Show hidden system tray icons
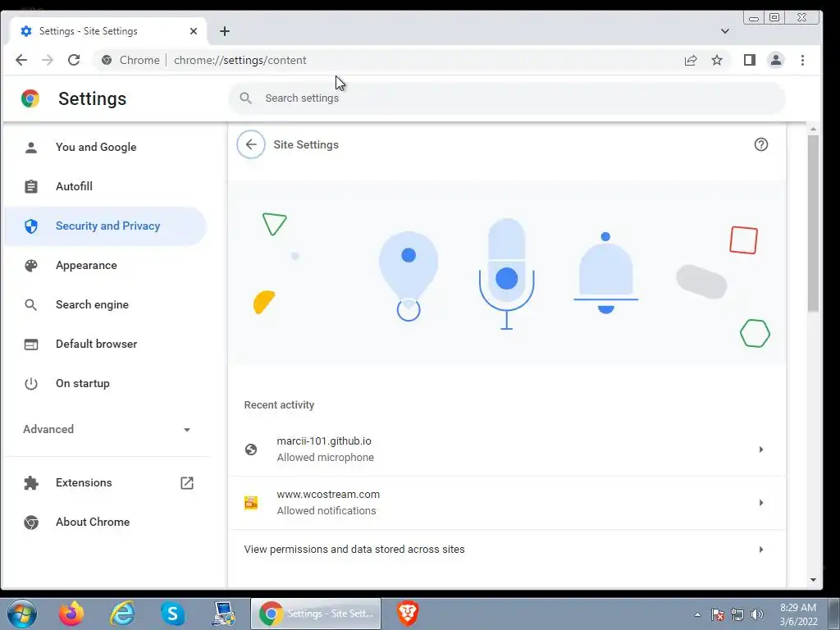 [x=697, y=614]
